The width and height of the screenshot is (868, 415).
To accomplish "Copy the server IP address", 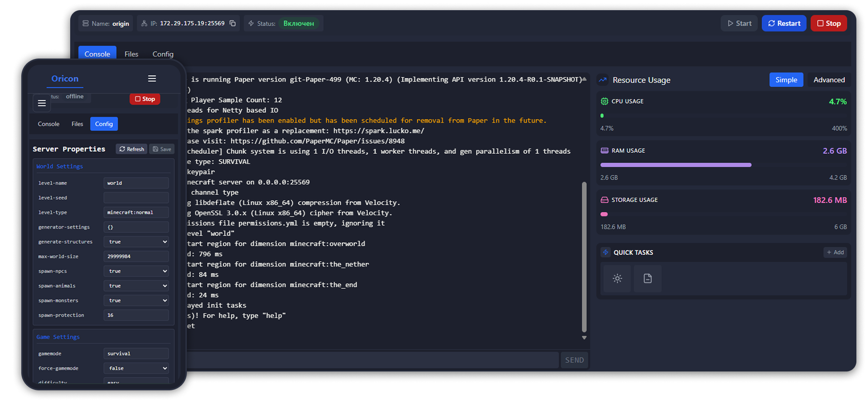I will point(233,23).
